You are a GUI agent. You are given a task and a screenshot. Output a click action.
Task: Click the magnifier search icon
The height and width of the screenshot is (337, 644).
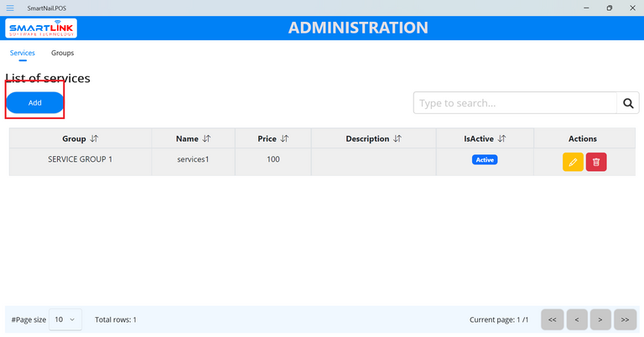[x=628, y=103]
